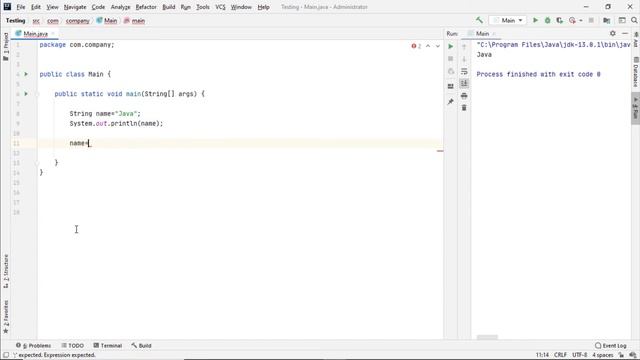Click the layout icon beside Search

point(622,20)
